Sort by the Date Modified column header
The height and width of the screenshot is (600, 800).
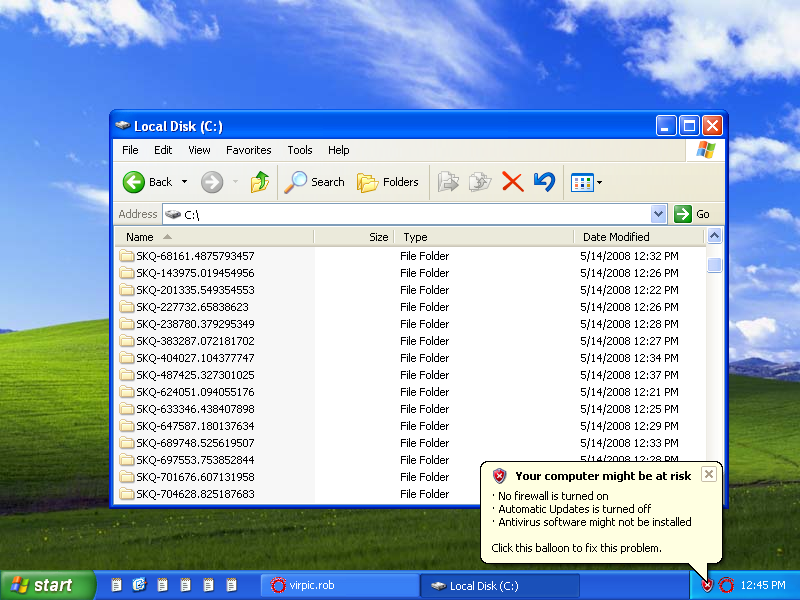pos(639,237)
